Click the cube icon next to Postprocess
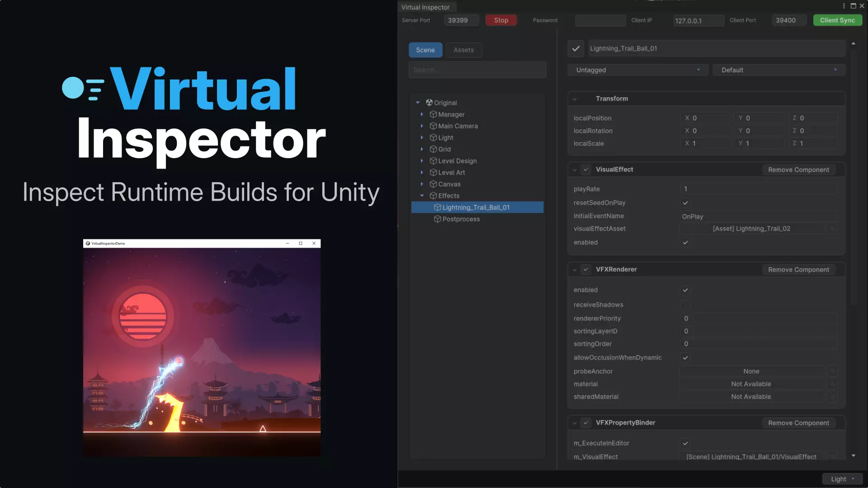Viewport: 868px width, 488px height. coord(437,219)
